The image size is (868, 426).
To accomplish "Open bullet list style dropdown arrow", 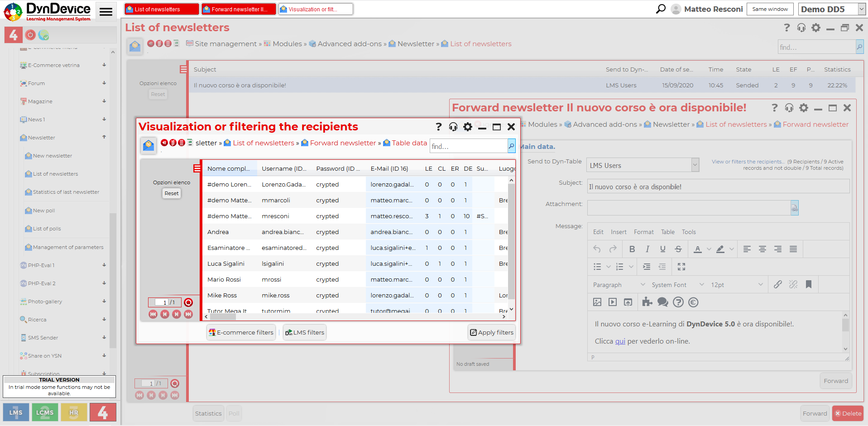I will coord(609,267).
